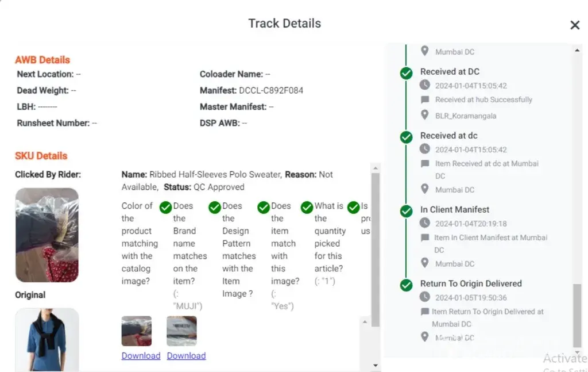Click the message icon beside Item In Client Manifest

[424, 237]
